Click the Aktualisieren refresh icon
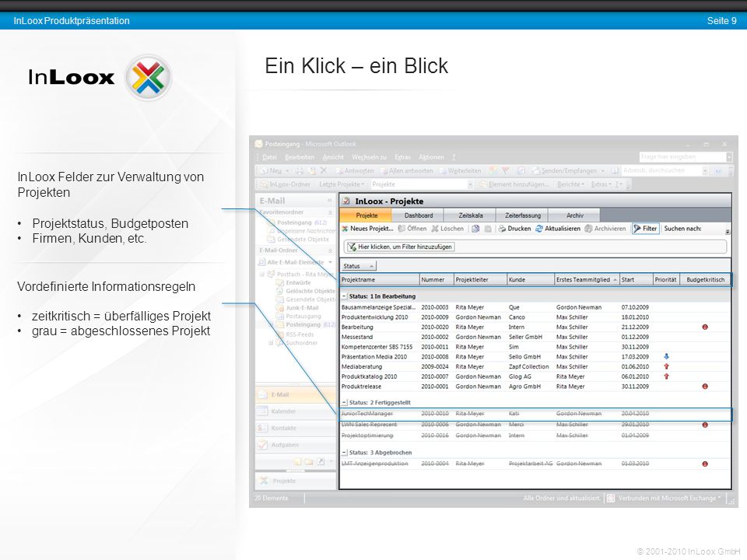This screenshot has width=747, height=560. click(539, 229)
